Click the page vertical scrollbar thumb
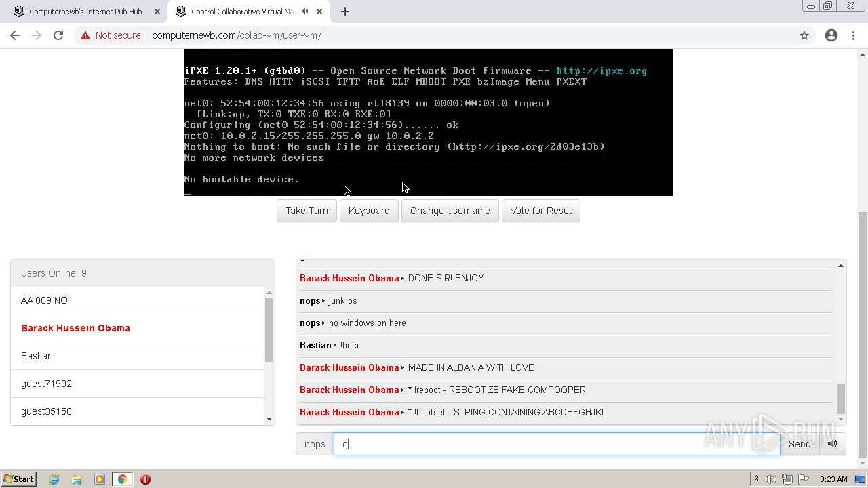The height and width of the screenshot is (488, 868). tap(863, 335)
